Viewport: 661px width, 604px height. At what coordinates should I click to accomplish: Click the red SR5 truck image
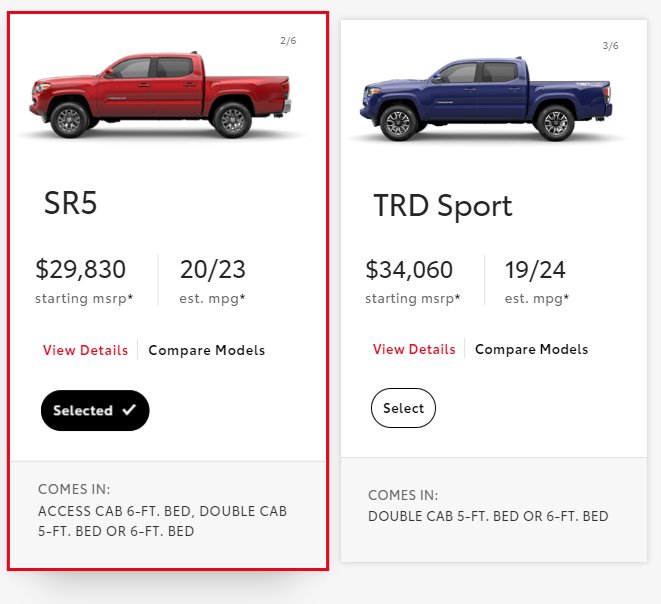pyautogui.click(x=160, y=94)
